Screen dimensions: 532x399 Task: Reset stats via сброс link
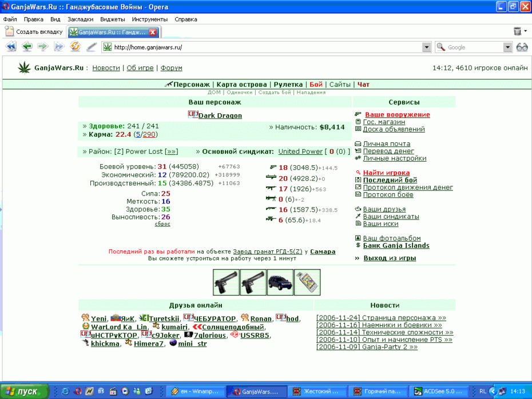point(162,224)
